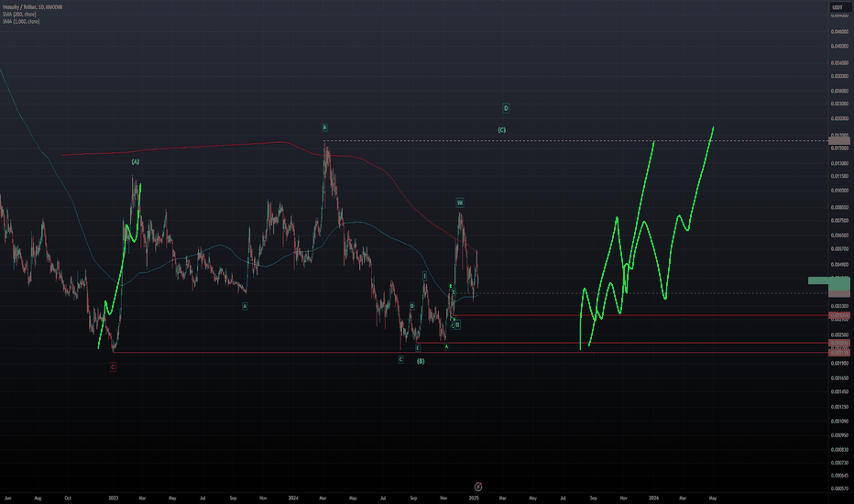Click the bottom red price tag on the price scale
The width and height of the screenshot is (854, 504).
click(838, 353)
